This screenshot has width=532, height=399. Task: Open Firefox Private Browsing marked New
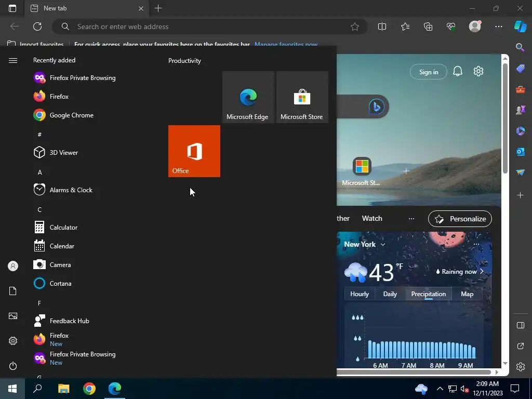coord(75,358)
